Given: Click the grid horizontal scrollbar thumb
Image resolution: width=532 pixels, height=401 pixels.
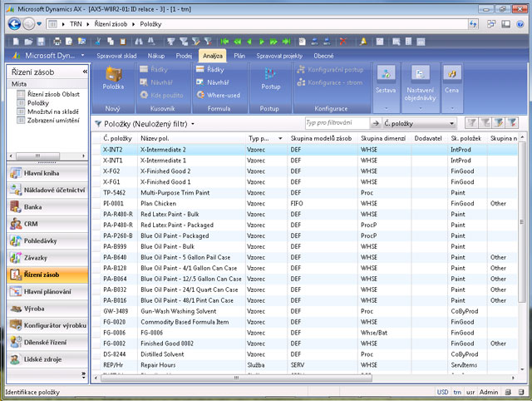Looking at the screenshot, I should coord(236,378).
